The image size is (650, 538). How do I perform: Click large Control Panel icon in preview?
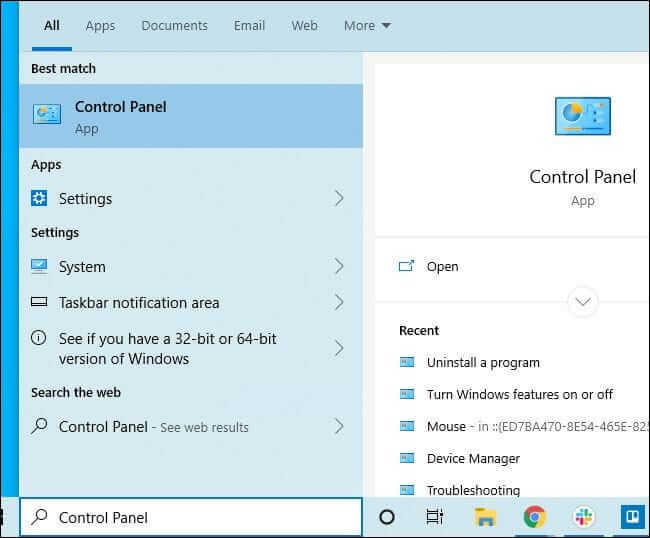[582, 116]
